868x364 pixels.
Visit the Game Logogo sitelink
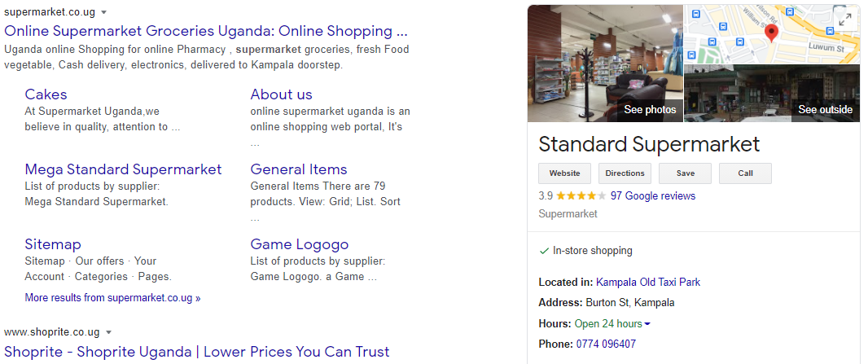point(299,244)
